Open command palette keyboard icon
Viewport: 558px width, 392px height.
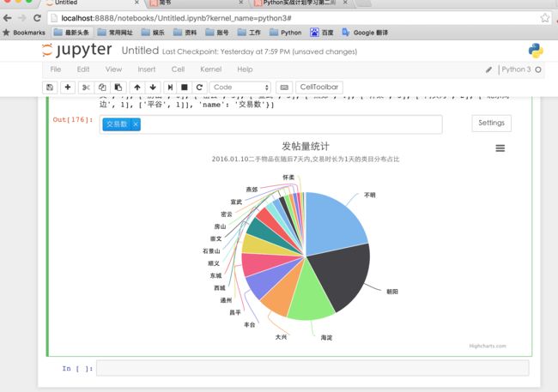[284, 87]
